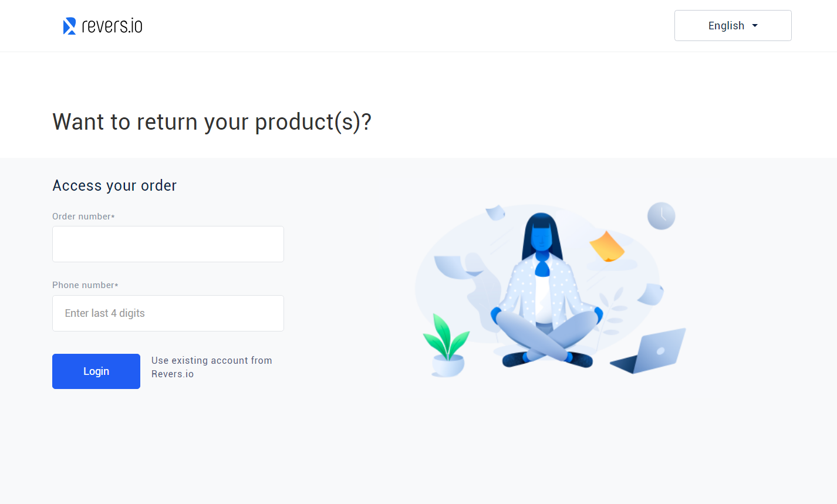
Task: Click the 'Want to return your product(s)?' title
Action: [212, 121]
